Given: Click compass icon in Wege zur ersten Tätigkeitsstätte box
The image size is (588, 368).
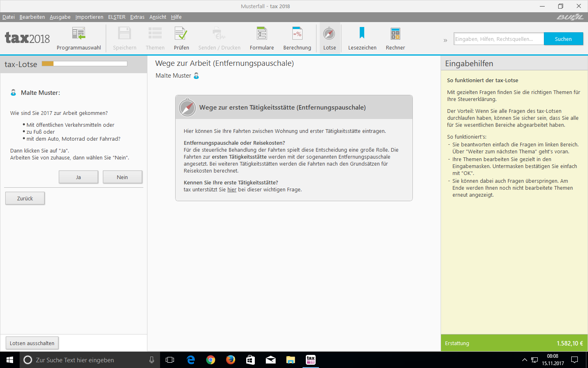Looking at the screenshot, I should pos(187,108).
